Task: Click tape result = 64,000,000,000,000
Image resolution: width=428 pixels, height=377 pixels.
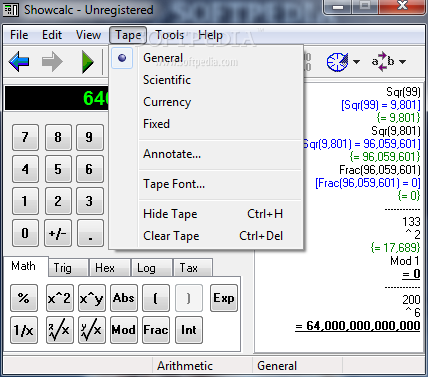Action: point(357,326)
